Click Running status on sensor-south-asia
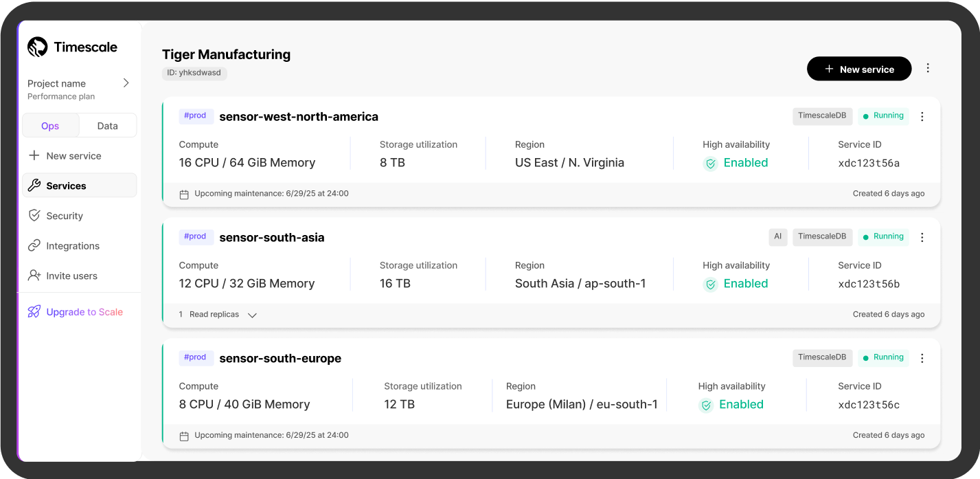The width and height of the screenshot is (980, 479). coord(883,237)
